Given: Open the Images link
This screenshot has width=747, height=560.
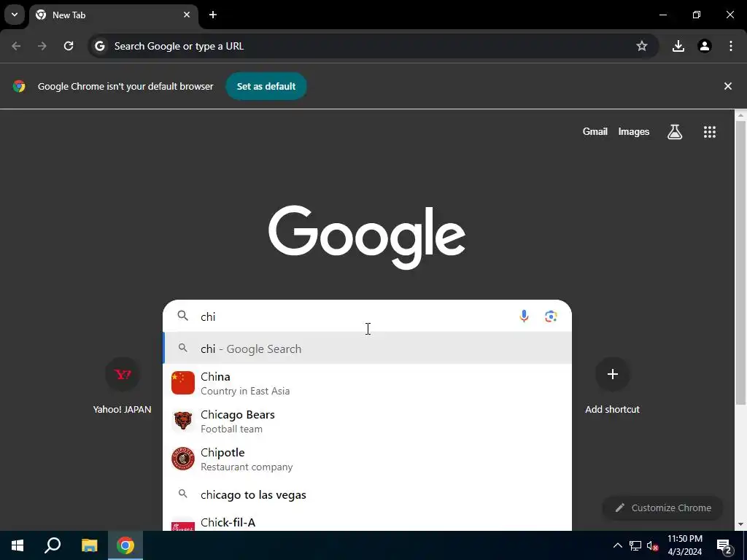Looking at the screenshot, I should click(x=634, y=132).
